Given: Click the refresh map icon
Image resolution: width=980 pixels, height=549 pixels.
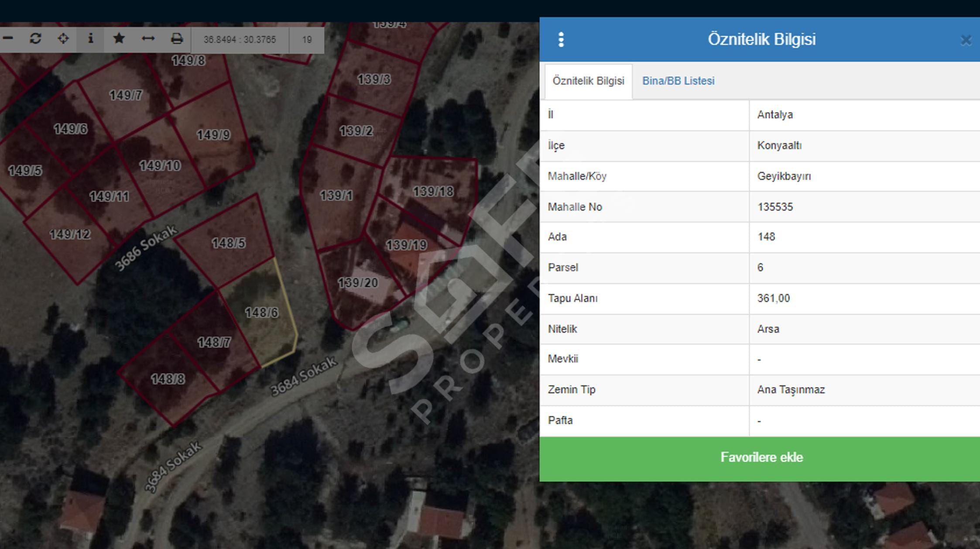Looking at the screenshot, I should point(35,39).
